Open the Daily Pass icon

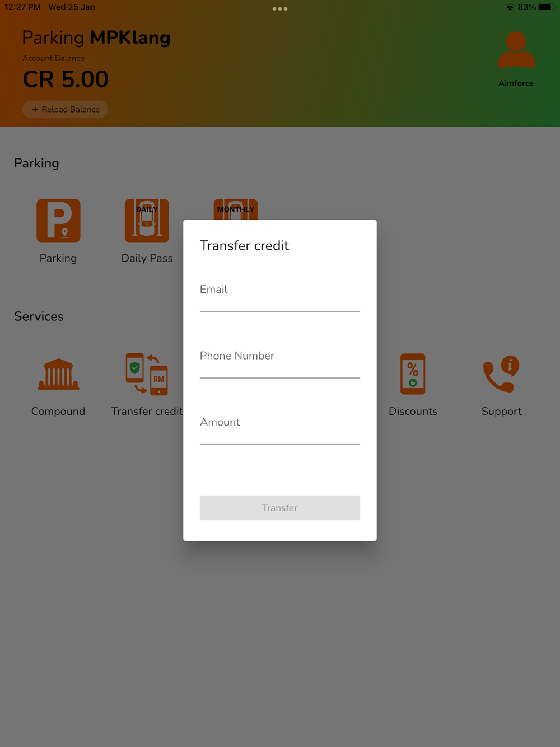click(x=147, y=221)
